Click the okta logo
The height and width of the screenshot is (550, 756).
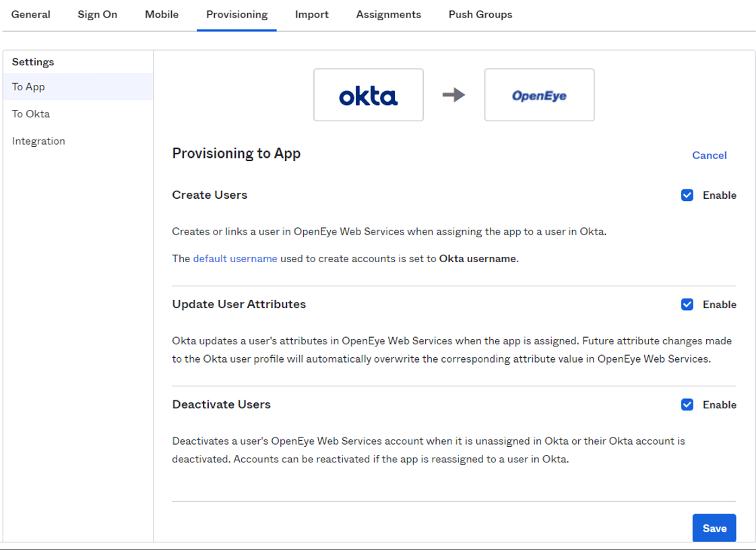coord(368,95)
